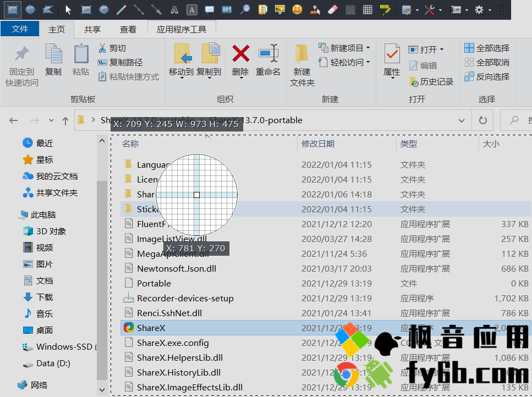Select the Arrow drawing tool
532x397 pixels.
point(156,10)
